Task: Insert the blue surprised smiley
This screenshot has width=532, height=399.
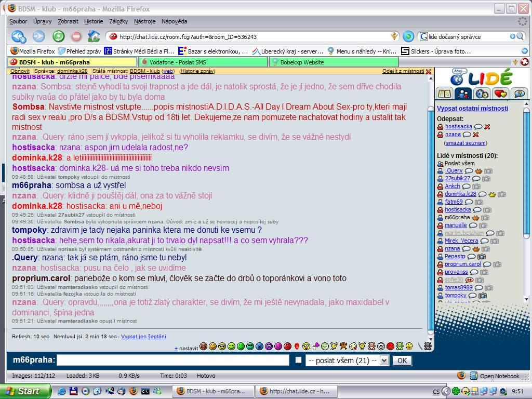Action: point(260,347)
